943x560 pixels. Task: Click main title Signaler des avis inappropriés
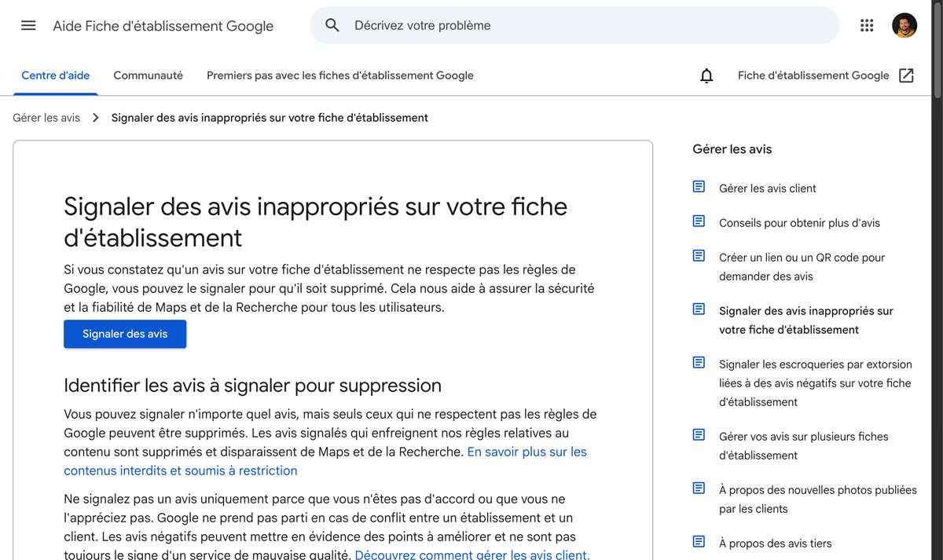pyautogui.click(x=315, y=221)
